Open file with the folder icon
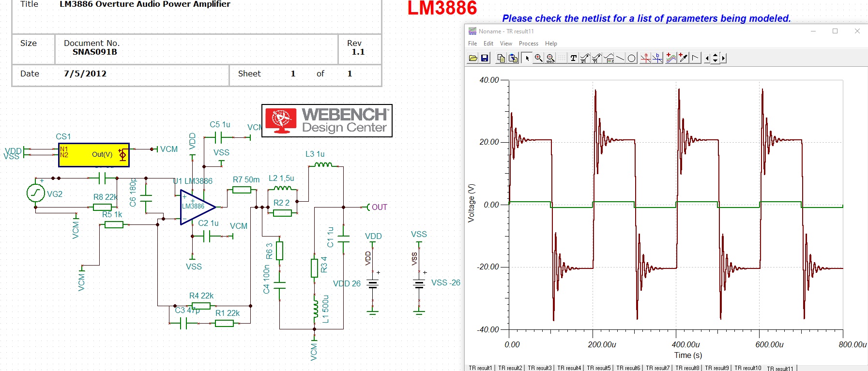 pos(473,58)
